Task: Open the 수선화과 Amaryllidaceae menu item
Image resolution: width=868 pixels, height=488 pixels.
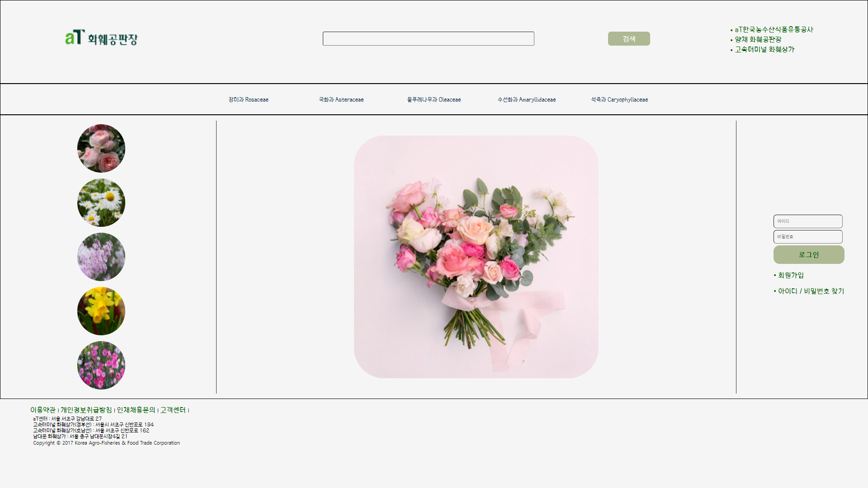Action: point(527,100)
